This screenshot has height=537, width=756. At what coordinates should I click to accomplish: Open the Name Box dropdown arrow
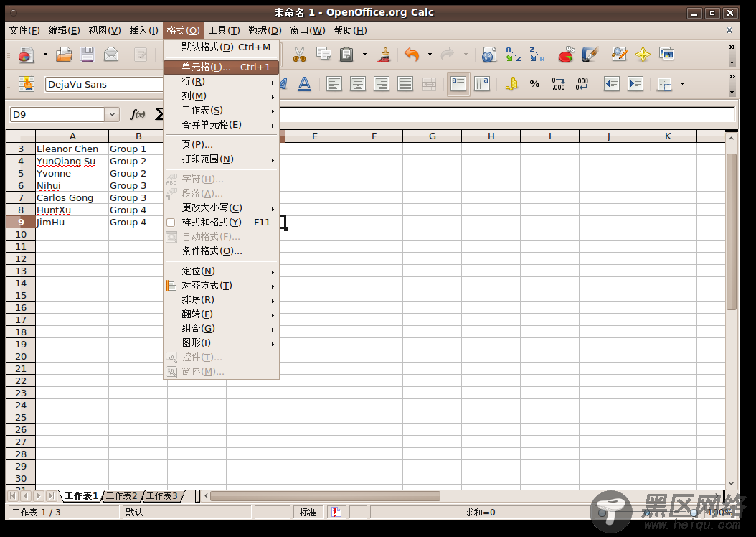(x=112, y=114)
